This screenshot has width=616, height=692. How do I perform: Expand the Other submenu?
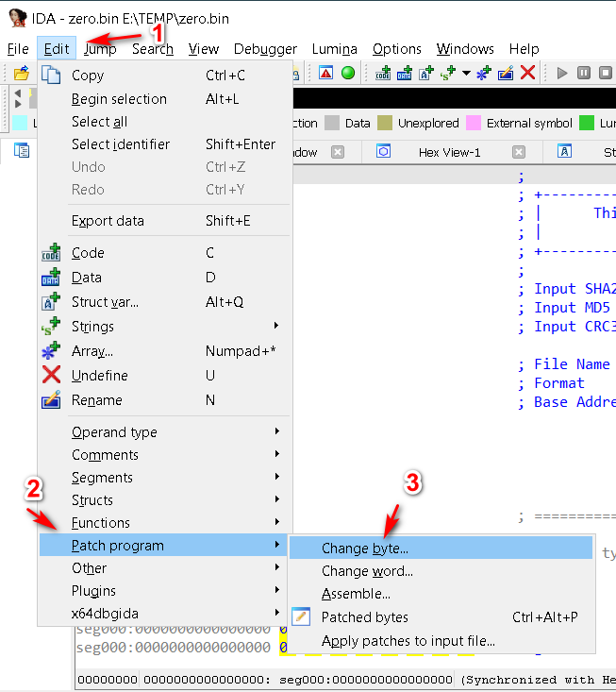[x=165, y=568]
